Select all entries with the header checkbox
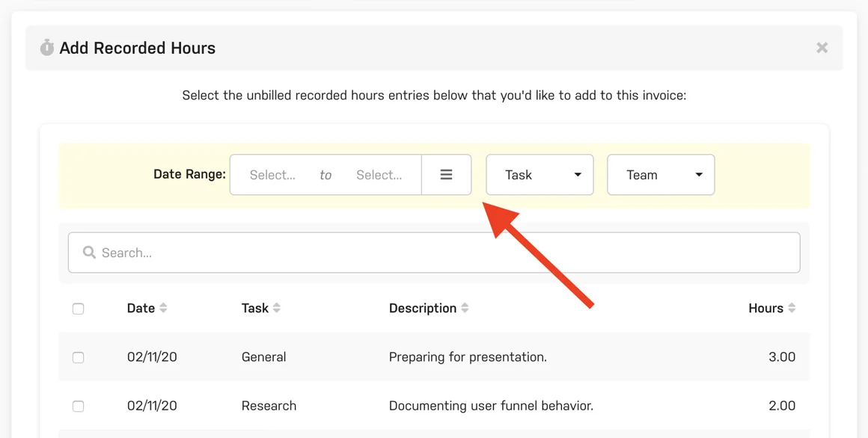 click(x=79, y=308)
